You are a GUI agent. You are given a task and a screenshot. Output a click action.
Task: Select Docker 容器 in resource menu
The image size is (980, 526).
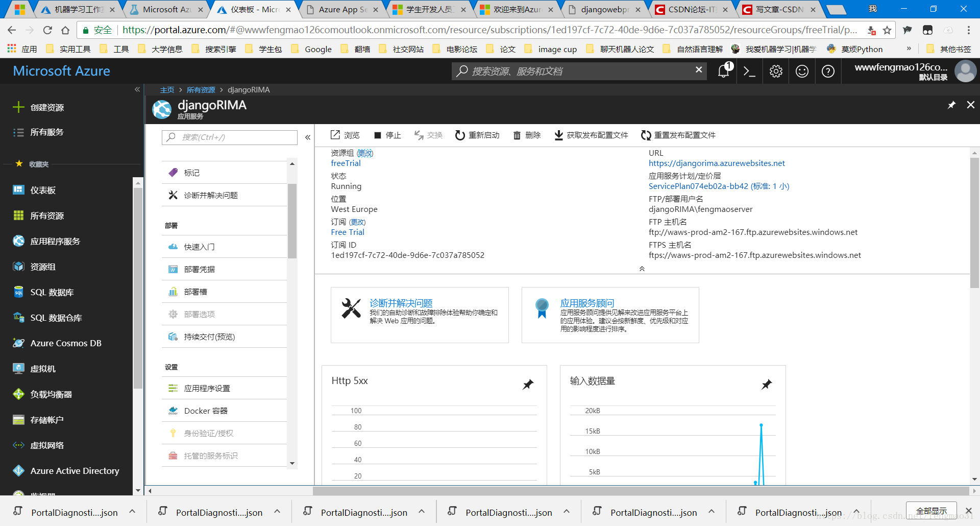pyautogui.click(x=224, y=411)
